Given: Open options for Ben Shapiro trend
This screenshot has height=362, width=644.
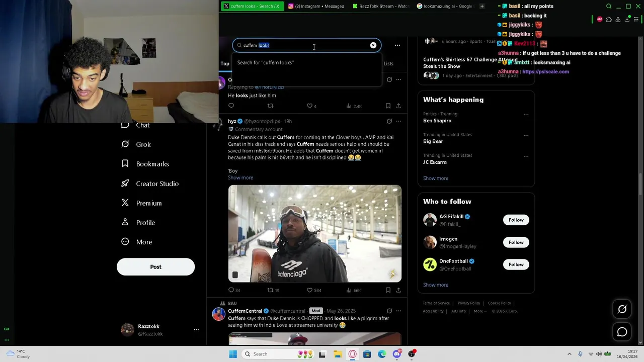Looking at the screenshot, I should (526, 115).
